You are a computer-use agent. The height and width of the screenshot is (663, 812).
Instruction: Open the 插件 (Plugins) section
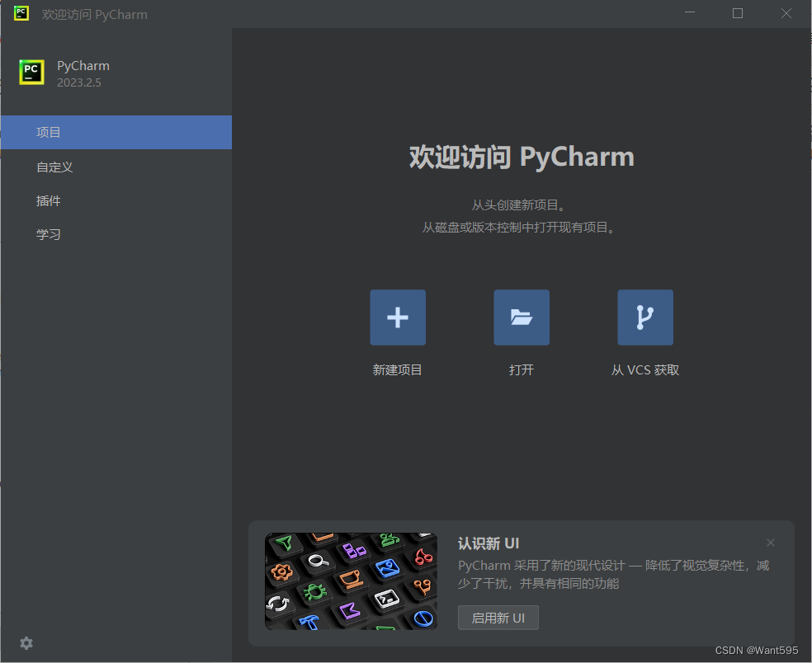[49, 200]
